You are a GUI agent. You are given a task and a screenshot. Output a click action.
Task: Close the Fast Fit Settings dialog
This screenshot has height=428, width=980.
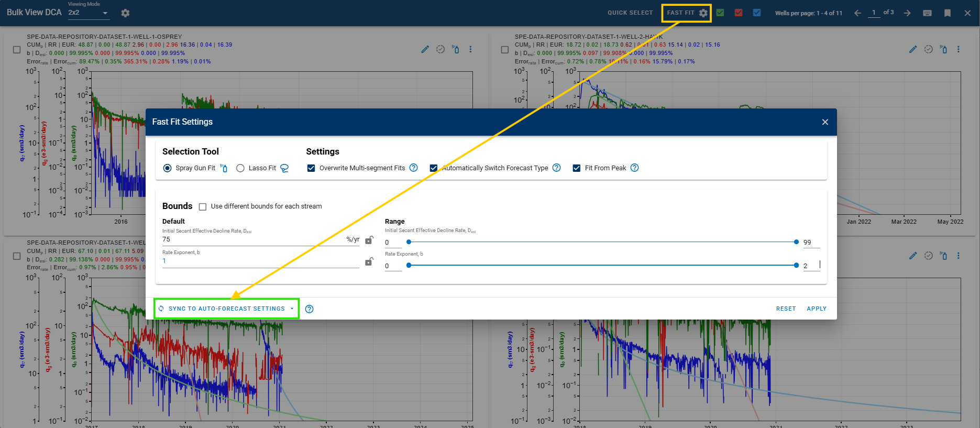point(825,122)
